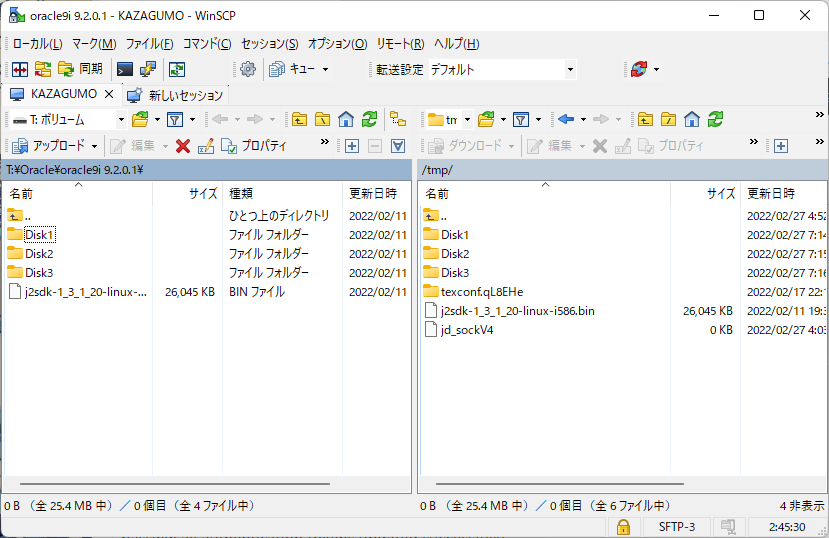This screenshot has height=538, width=829.
Task: Open the 転送設定 デフォルト combo box
Action: point(501,69)
